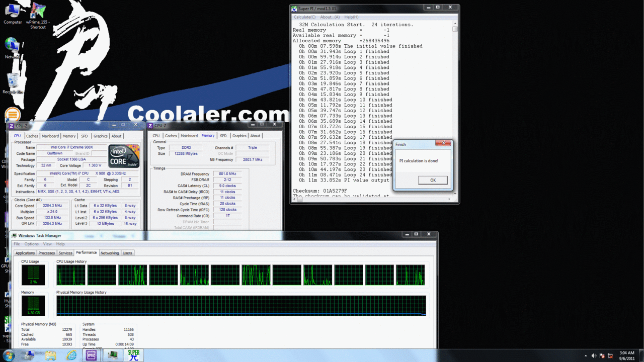Click the Intel Core i7 logo in CPU-Z

(123, 156)
